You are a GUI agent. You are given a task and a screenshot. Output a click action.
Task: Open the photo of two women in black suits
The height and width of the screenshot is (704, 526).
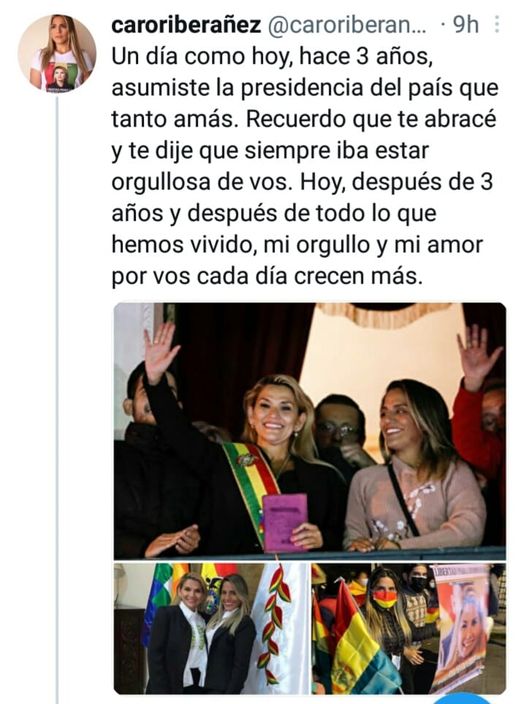[211, 629]
